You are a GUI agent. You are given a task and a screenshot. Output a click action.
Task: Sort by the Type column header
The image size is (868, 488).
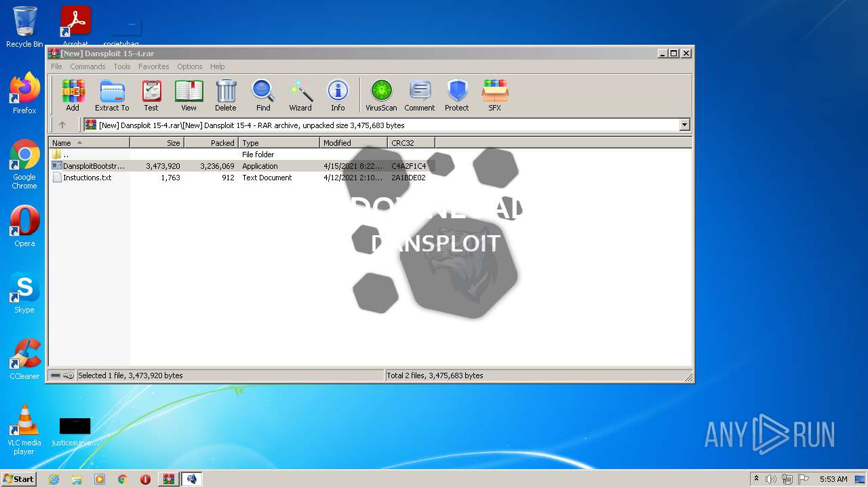(x=279, y=143)
